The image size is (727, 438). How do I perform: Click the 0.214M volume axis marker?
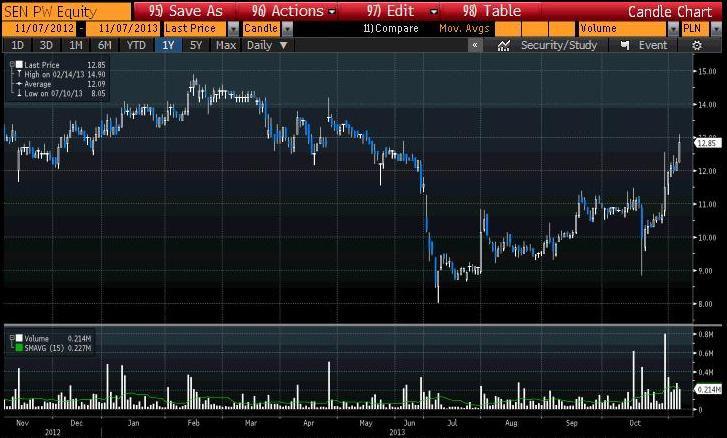click(708, 390)
